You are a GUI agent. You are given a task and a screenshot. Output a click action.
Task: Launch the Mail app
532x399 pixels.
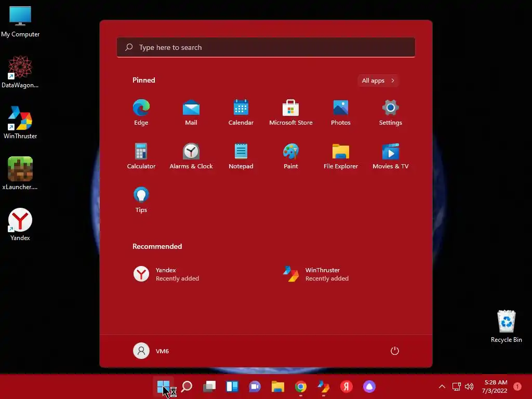coord(191,112)
